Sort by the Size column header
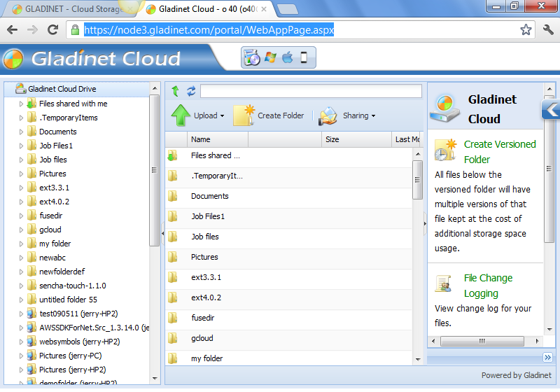560x392 pixels. 356,139
